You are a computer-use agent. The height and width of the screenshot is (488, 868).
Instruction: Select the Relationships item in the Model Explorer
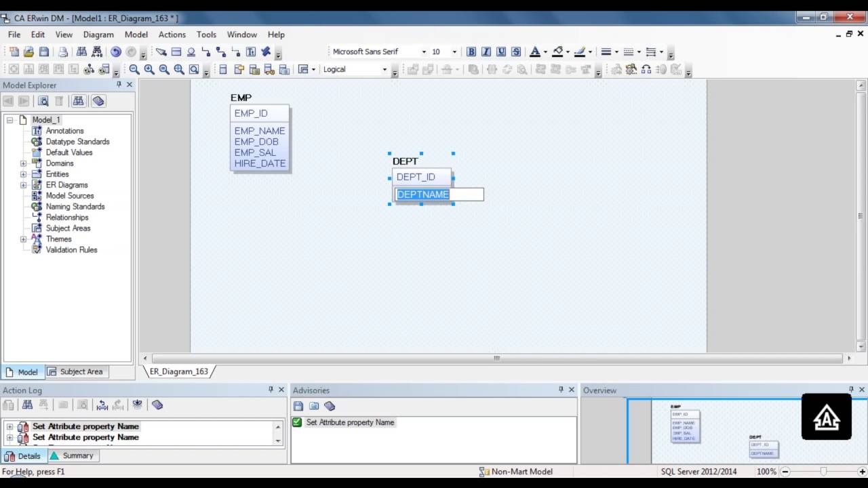[x=67, y=218]
